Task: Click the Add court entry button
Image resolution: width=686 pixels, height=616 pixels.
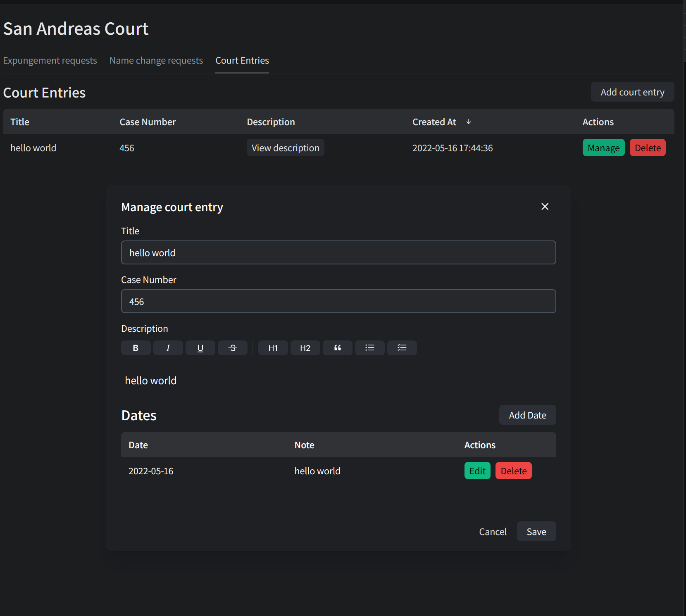Action: pyautogui.click(x=632, y=92)
